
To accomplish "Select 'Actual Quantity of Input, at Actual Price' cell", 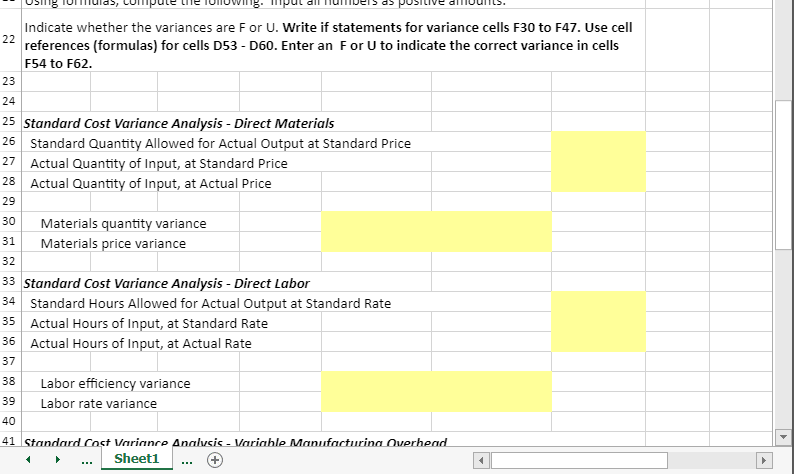I will pos(150,183).
